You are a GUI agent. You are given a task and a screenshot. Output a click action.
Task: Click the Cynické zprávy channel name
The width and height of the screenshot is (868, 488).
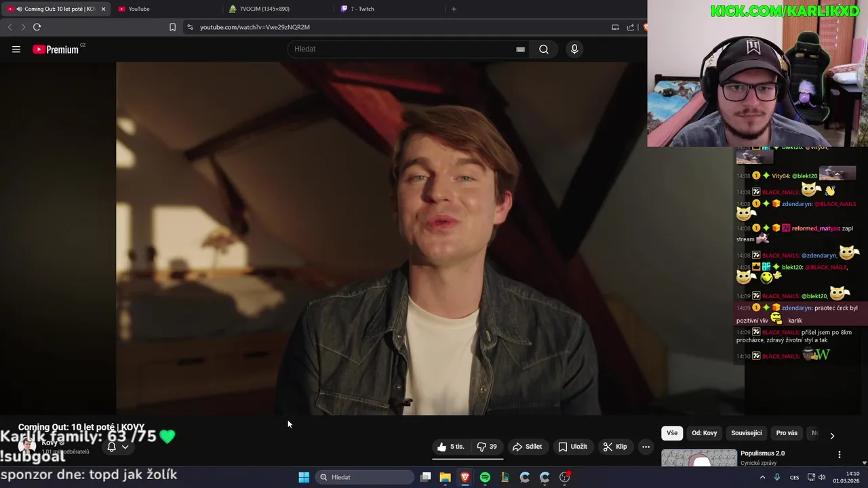pos(759,463)
